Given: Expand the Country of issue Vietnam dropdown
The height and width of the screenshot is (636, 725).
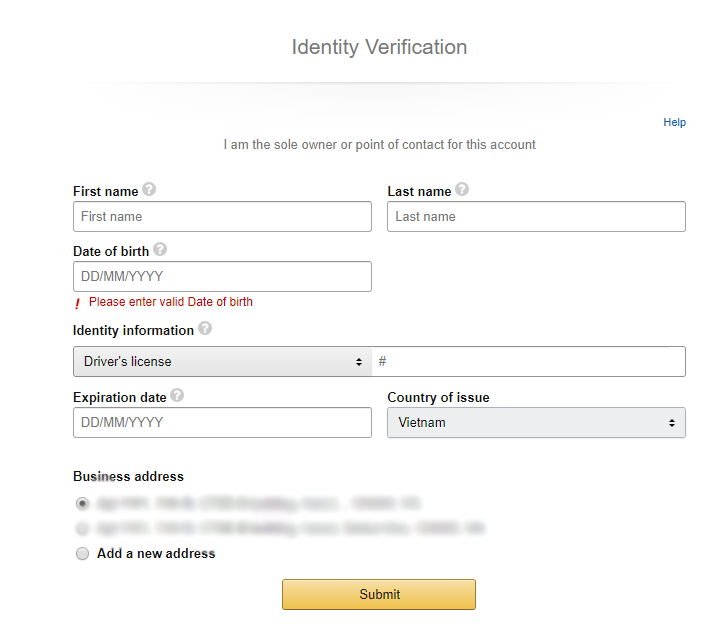Looking at the screenshot, I should (536, 422).
